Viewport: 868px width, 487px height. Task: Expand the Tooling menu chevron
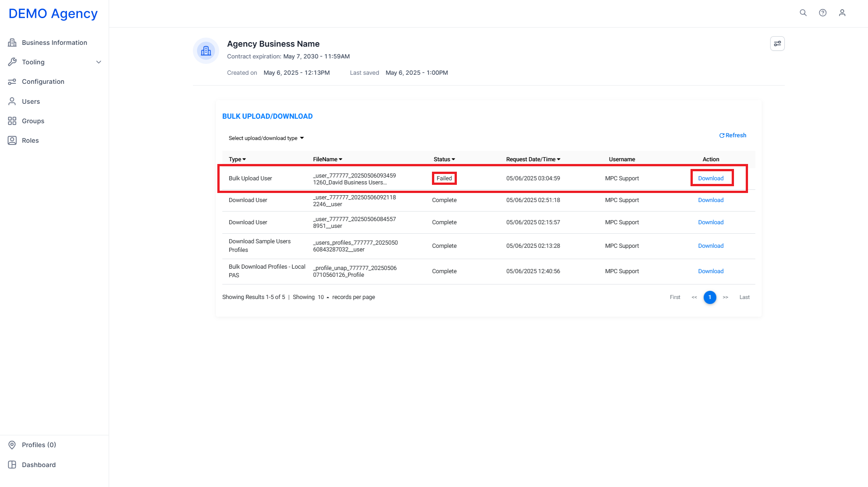point(99,62)
